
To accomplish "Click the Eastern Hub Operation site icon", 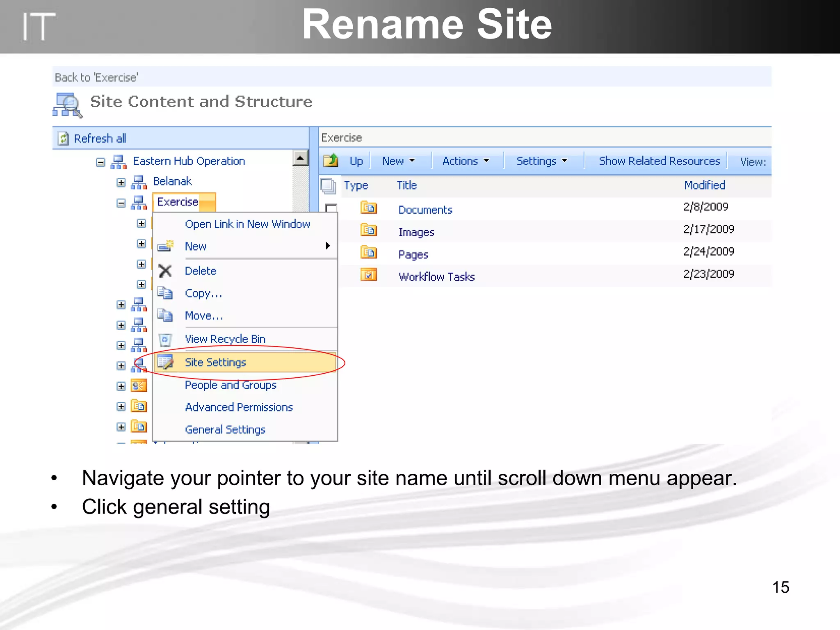I will pos(119,162).
